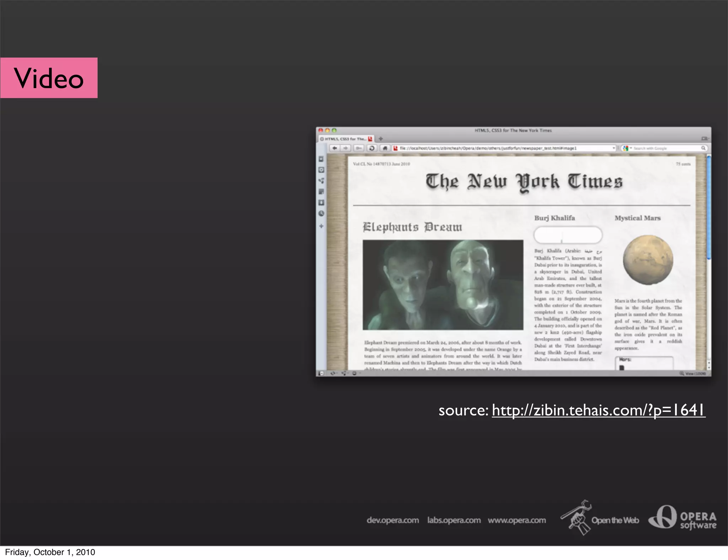Click the search magnifier icon in search field
The image size is (728, 560).
(x=703, y=148)
